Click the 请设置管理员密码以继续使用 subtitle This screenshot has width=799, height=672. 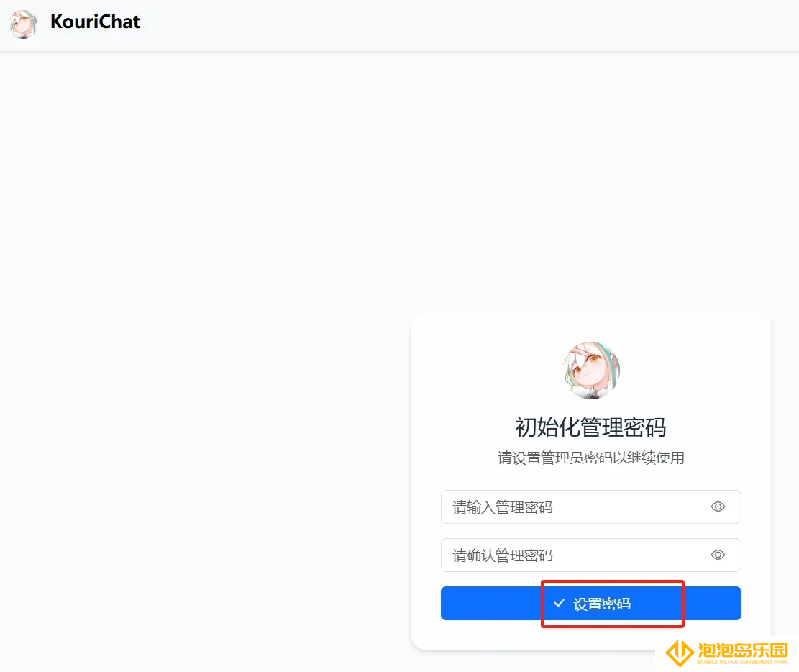pos(591,458)
